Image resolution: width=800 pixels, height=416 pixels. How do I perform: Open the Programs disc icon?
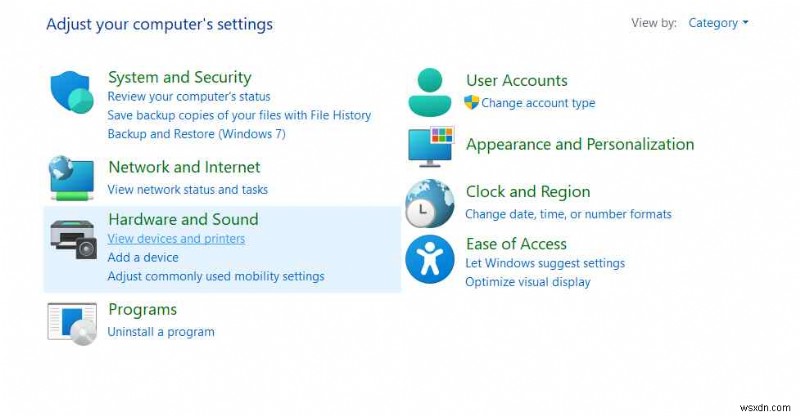(72, 324)
